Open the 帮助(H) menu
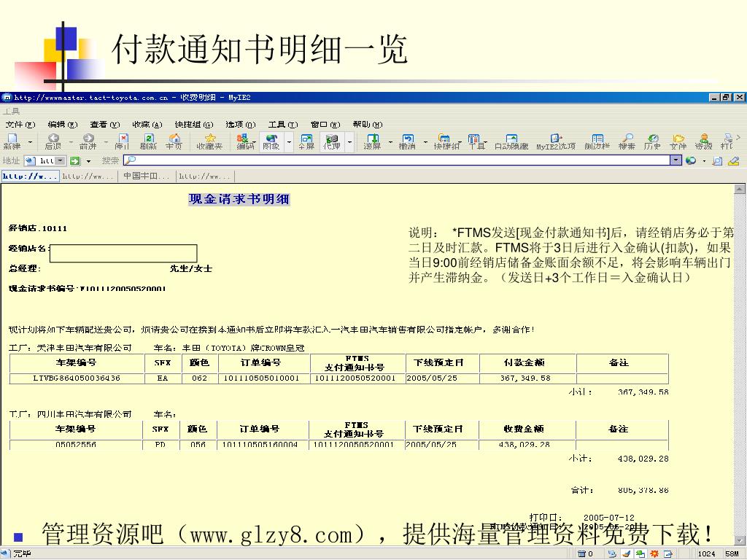The width and height of the screenshot is (747, 560). 368,125
